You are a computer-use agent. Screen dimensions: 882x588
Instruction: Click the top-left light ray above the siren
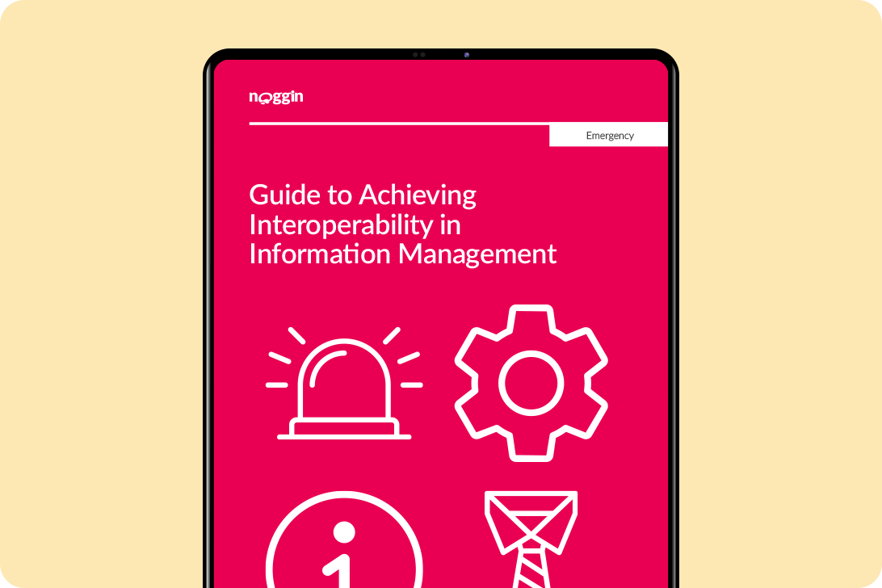(x=296, y=335)
